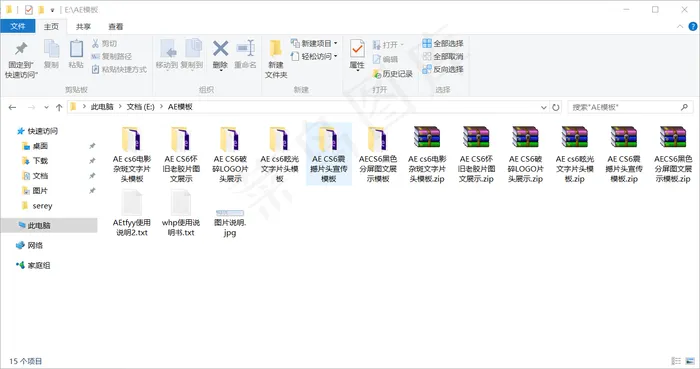Click the Delete (删除) ribbon icon
The height and width of the screenshot is (369, 700).
220,49
